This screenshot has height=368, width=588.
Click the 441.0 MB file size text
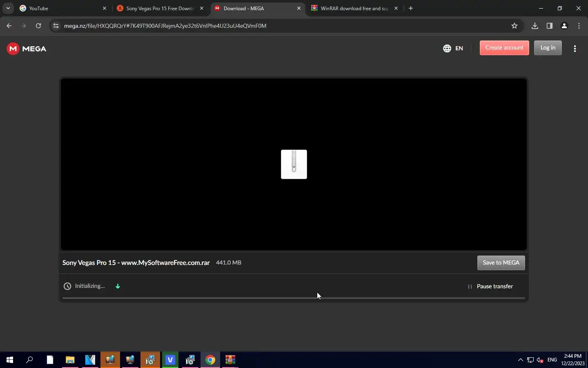pos(229,263)
